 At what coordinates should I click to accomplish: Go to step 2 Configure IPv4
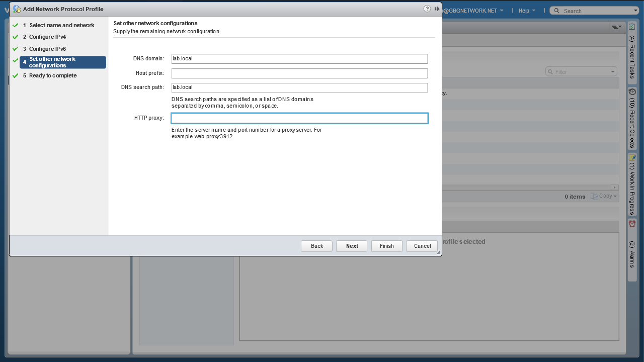coord(47,37)
